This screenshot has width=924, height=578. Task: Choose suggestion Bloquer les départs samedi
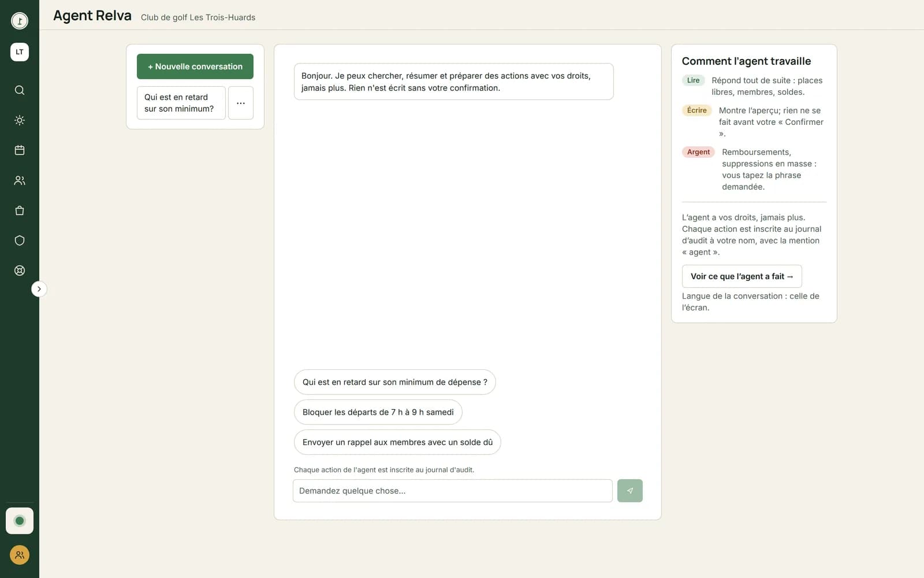click(378, 412)
